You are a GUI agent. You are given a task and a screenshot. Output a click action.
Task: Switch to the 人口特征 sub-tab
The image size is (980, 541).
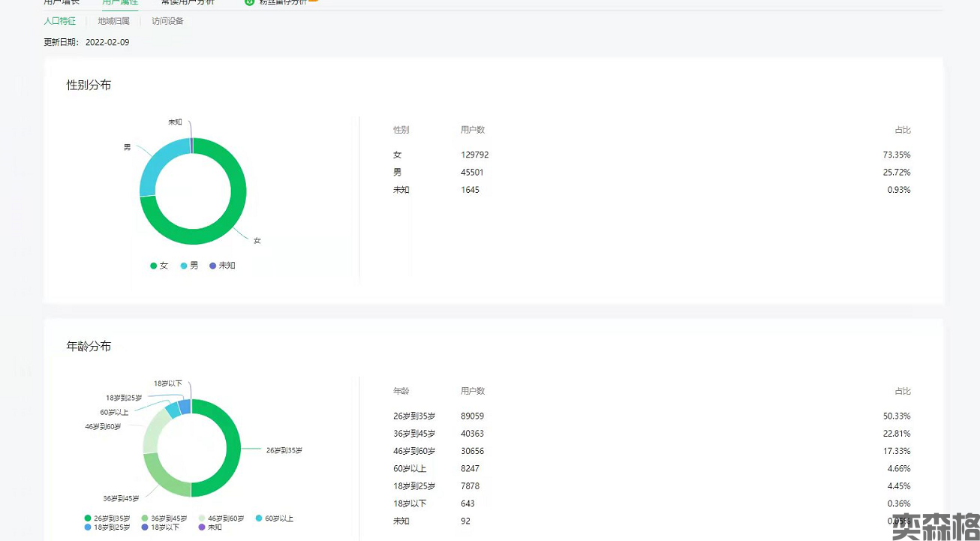[60, 21]
